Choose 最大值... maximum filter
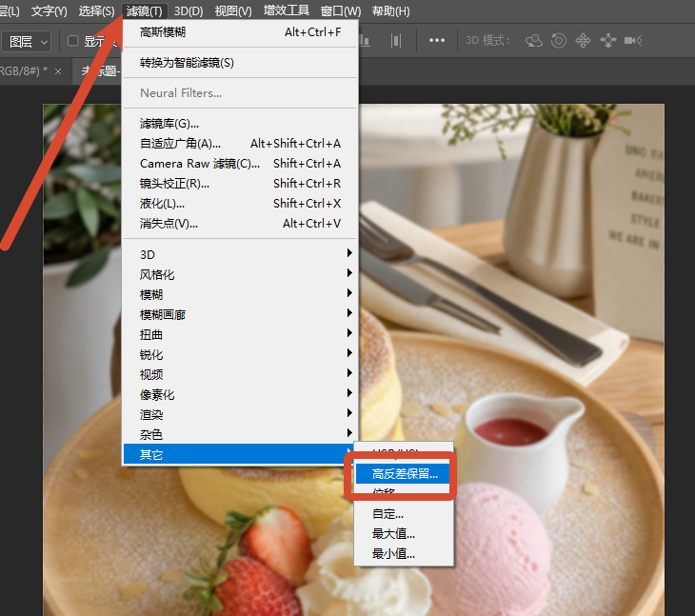The height and width of the screenshot is (616, 695). (x=404, y=534)
